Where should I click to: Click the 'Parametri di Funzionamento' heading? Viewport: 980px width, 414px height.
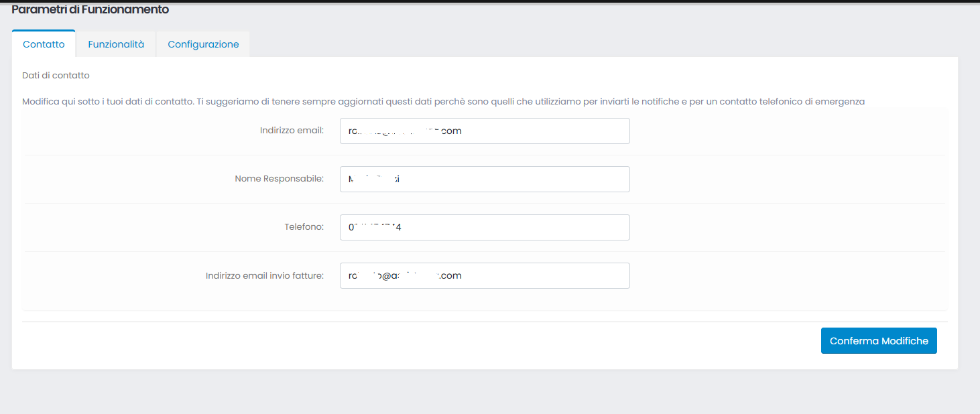(x=90, y=10)
